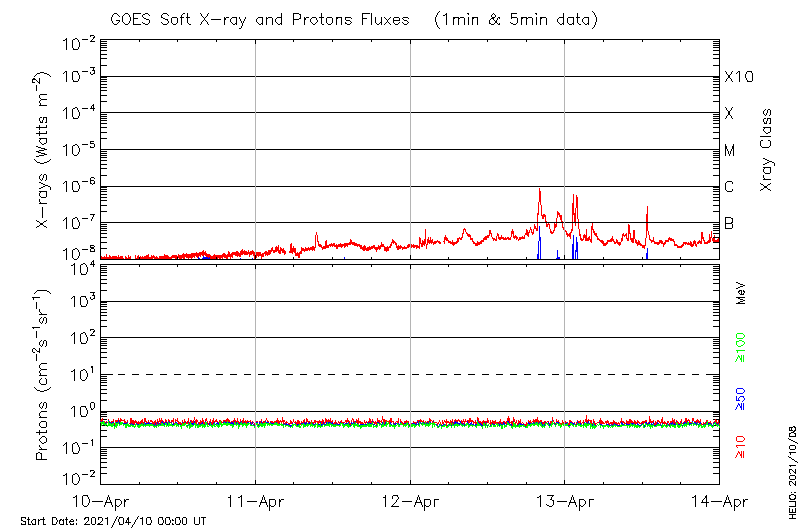The width and height of the screenshot is (800, 530).
Task: Click the tallest red X-ray peak before 13-Apr
Action: coord(540,191)
